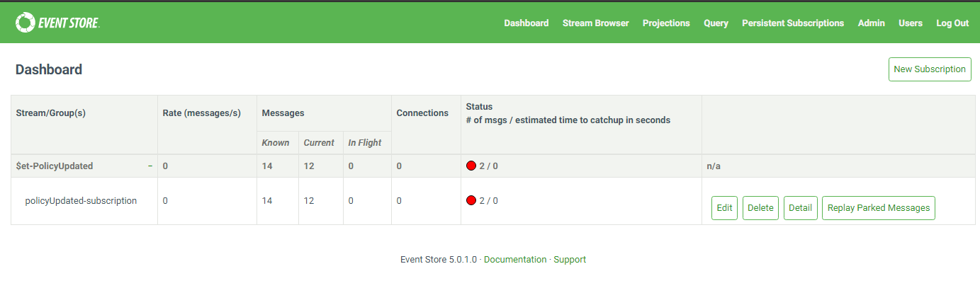Go to the Users page
Screen dimensions: 980x305
(x=910, y=23)
